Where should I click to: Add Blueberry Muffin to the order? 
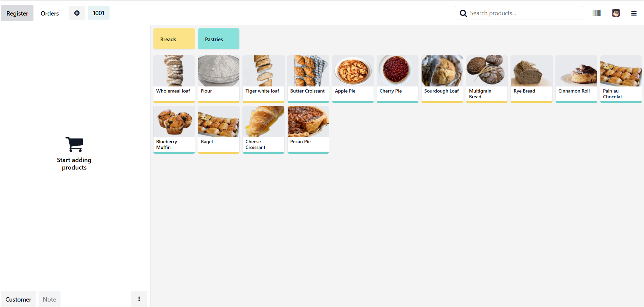[x=174, y=129]
